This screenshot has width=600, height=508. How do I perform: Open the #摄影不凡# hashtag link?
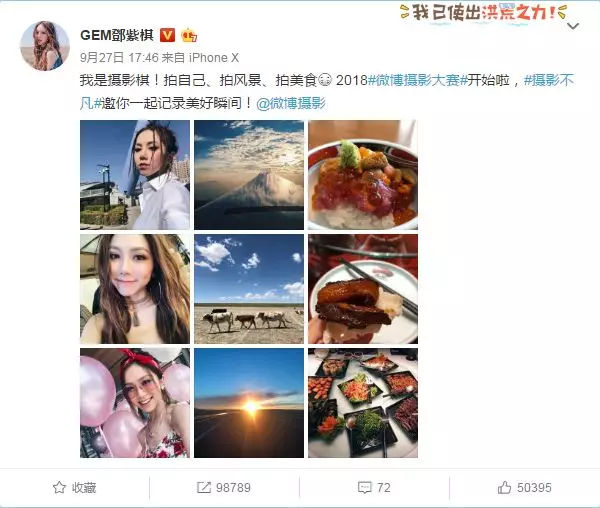click(327, 92)
